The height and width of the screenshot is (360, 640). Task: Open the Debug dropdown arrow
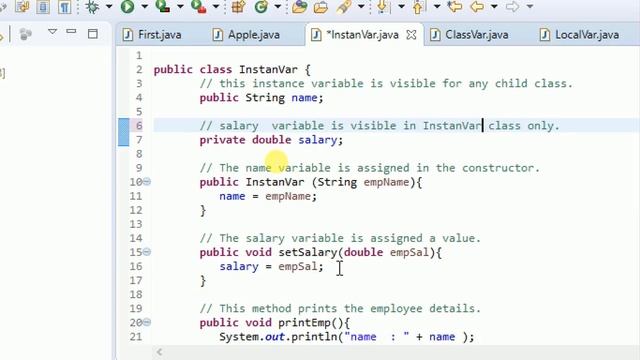point(109,7)
